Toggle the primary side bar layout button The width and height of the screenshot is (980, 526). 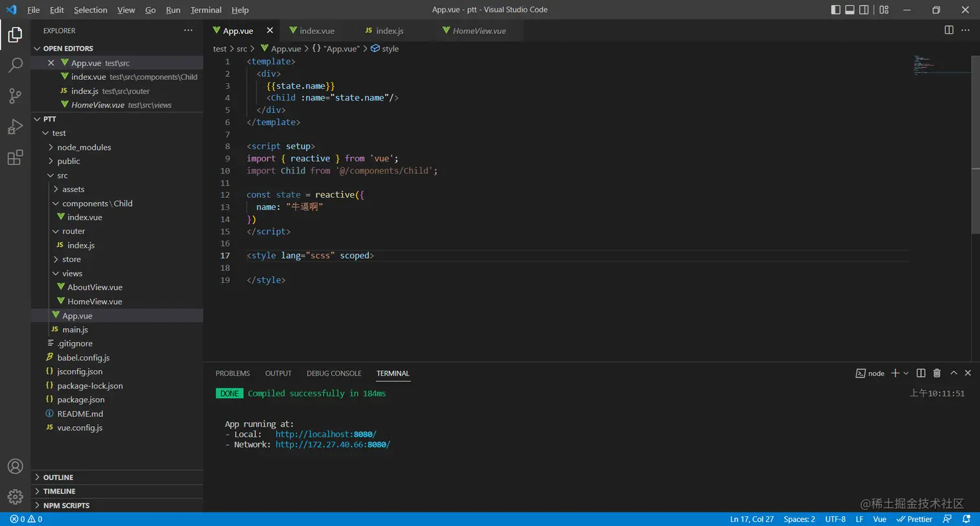coord(835,10)
